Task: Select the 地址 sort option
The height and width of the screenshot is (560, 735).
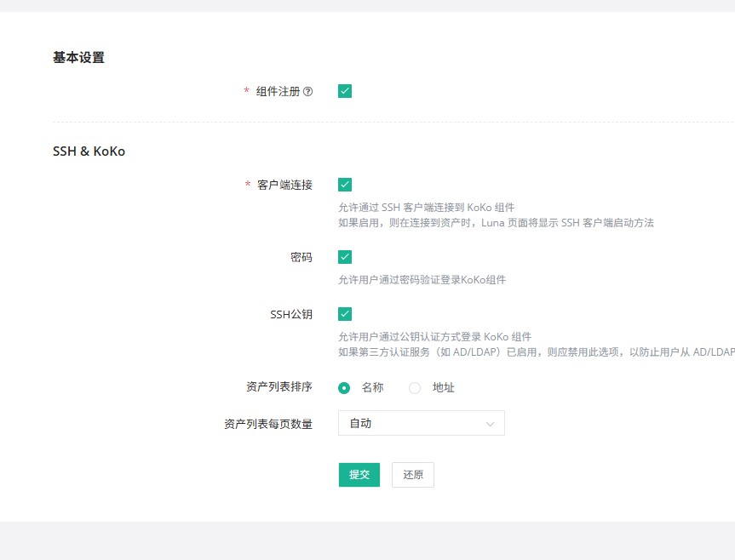Action: pyautogui.click(x=415, y=388)
